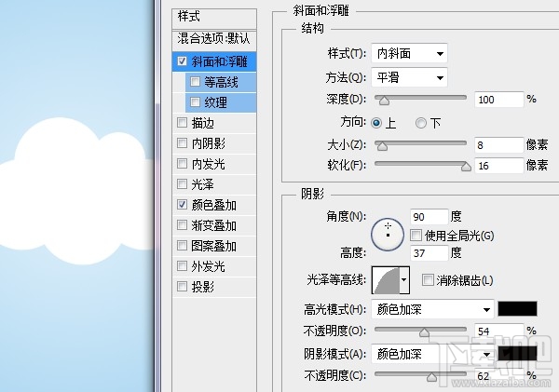Select the 斜面和浮雕 row label
559x392 pixels.
(x=219, y=61)
